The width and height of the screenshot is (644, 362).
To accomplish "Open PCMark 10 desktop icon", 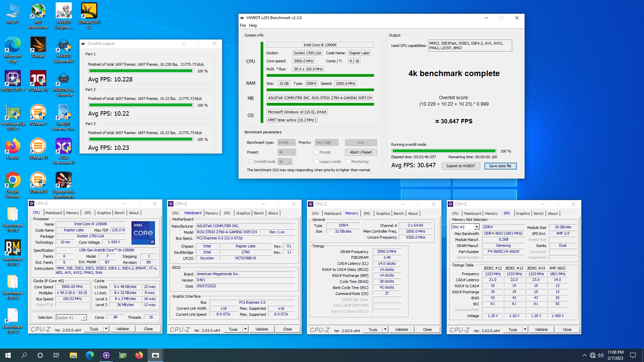I will click(x=38, y=81).
